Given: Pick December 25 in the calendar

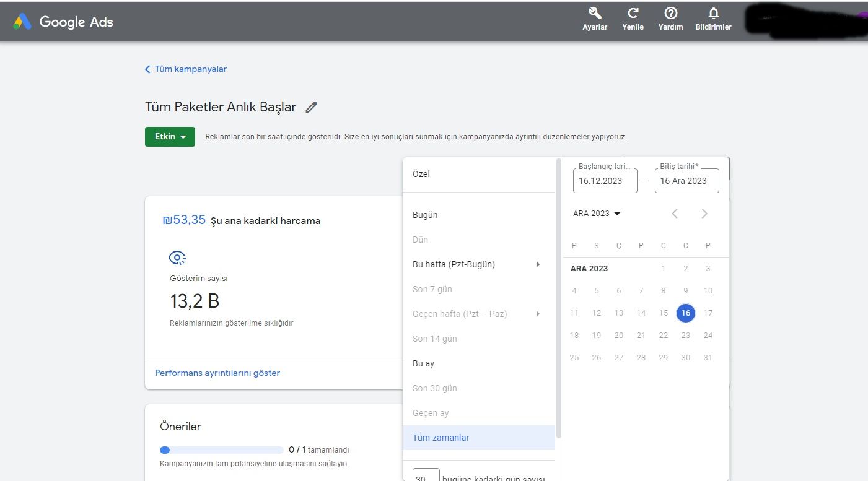Looking at the screenshot, I should click(574, 358).
